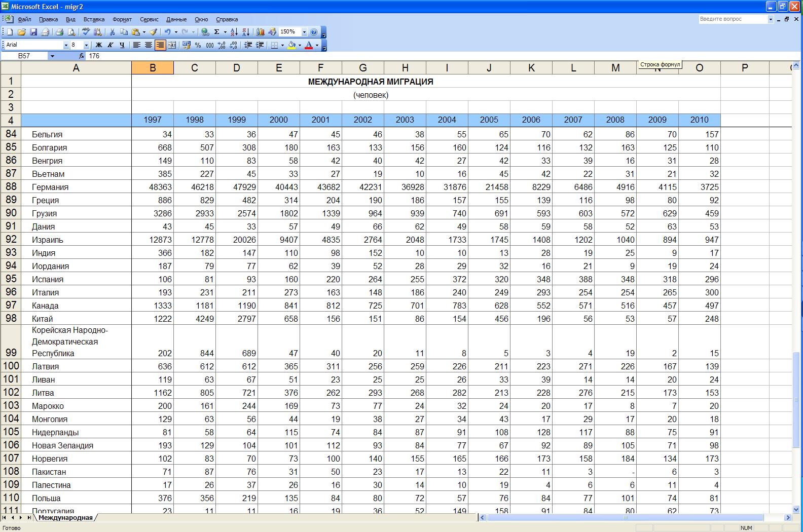
Task: Toggle right alignment button
Action: pos(160,45)
